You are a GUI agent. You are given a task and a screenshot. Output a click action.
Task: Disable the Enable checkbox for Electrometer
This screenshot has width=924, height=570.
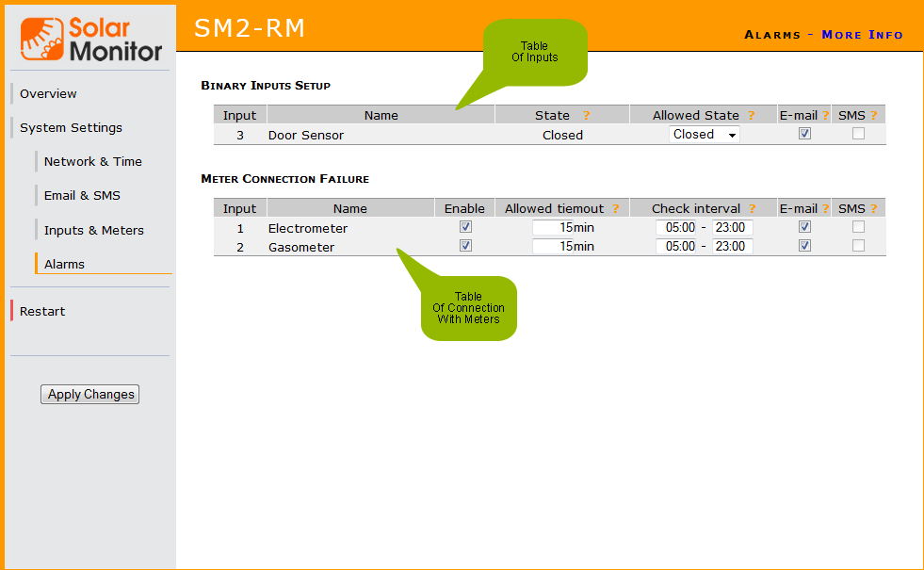coord(465,227)
